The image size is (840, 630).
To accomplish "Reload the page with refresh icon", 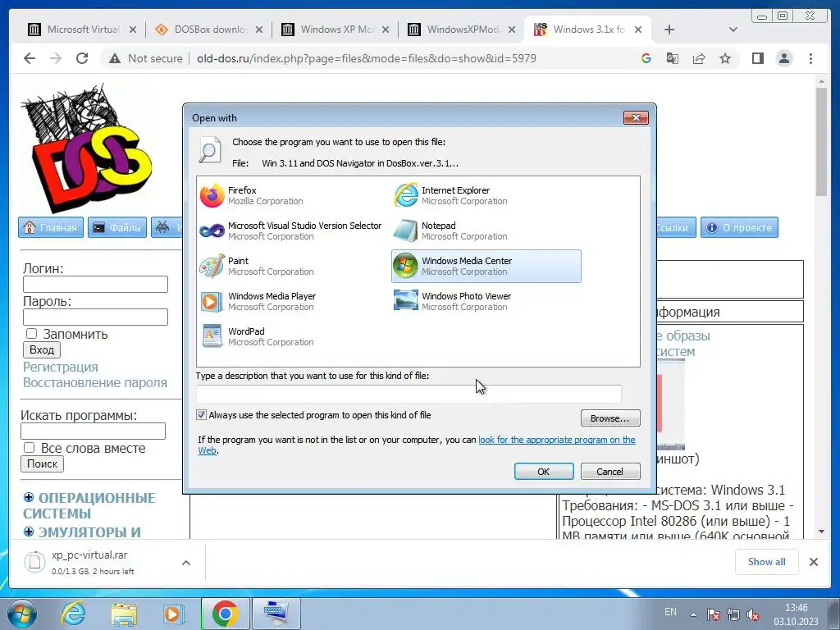I will 82,58.
